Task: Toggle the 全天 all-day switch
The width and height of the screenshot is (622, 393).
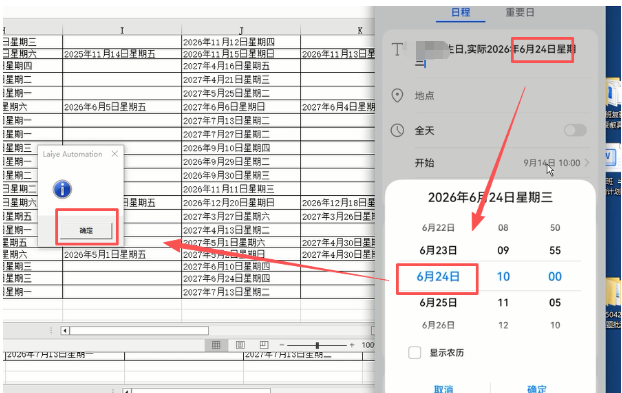Action: (575, 130)
